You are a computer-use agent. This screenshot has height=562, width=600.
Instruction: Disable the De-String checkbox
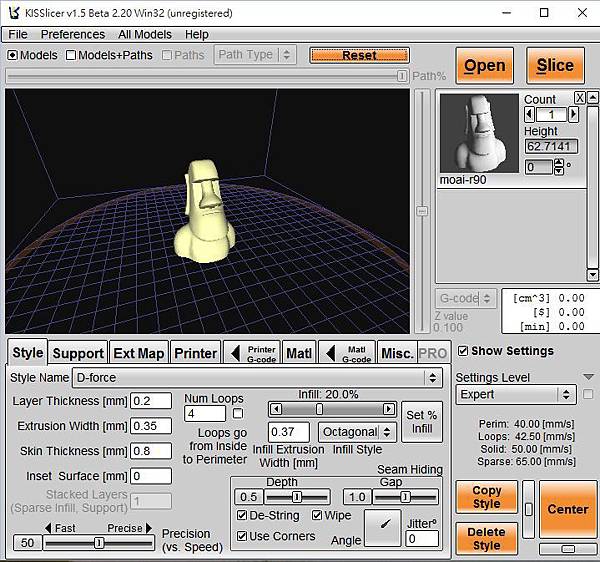242,515
